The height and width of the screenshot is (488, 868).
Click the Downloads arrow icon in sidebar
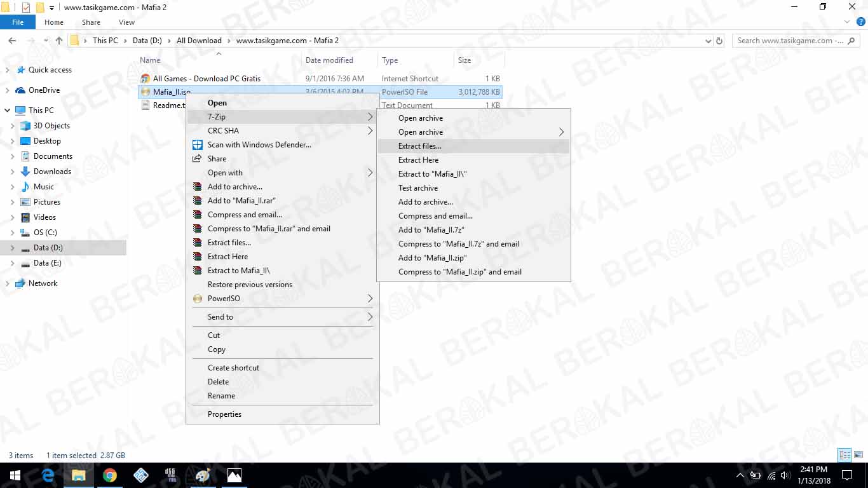pos(25,172)
